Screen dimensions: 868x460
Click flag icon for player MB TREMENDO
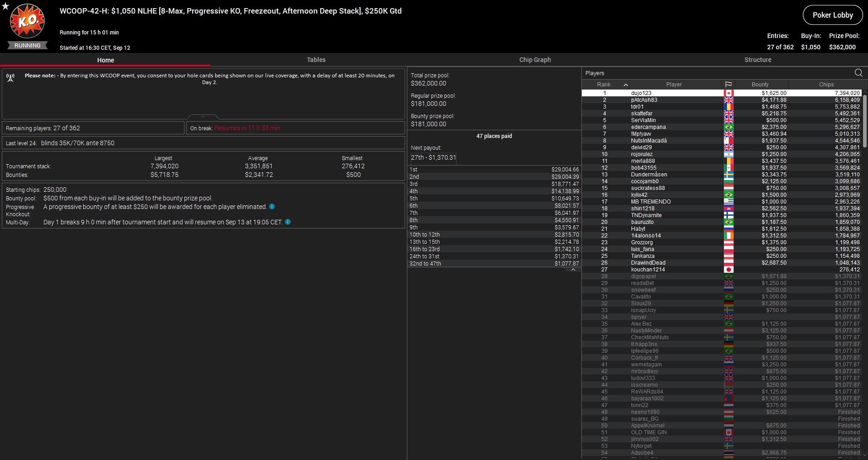[x=728, y=202]
